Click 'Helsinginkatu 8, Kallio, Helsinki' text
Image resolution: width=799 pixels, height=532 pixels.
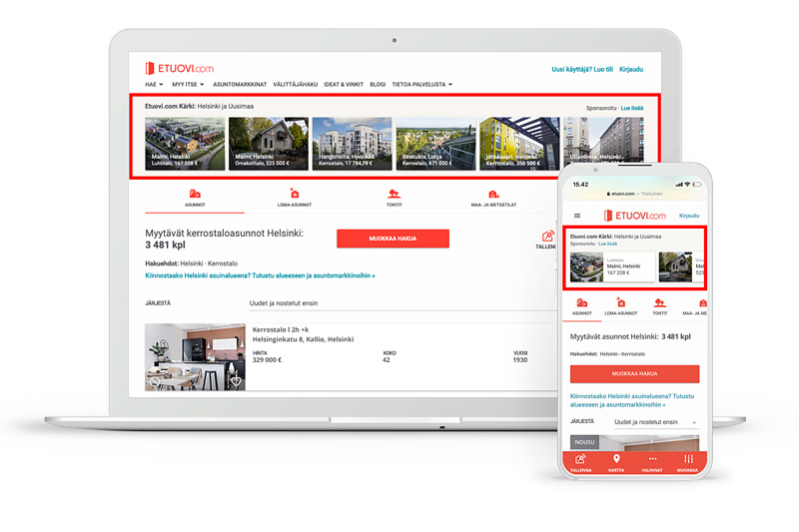click(303, 339)
